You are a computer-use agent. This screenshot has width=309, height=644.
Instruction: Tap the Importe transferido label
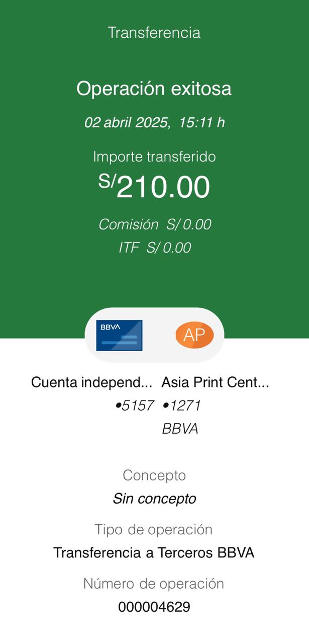coord(154,156)
